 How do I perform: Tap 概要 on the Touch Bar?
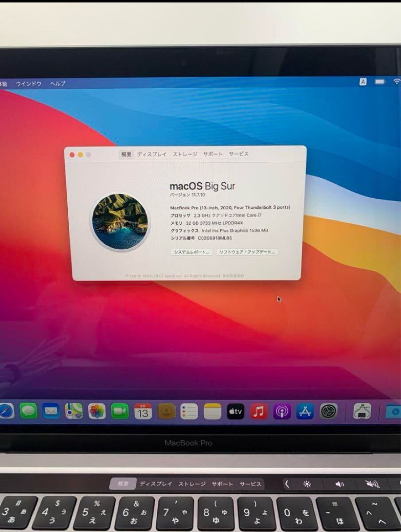click(123, 484)
